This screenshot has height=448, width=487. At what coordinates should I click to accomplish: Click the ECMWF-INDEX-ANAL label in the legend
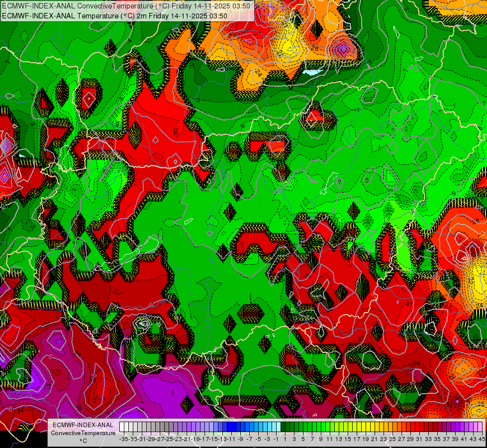click(x=83, y=425)
